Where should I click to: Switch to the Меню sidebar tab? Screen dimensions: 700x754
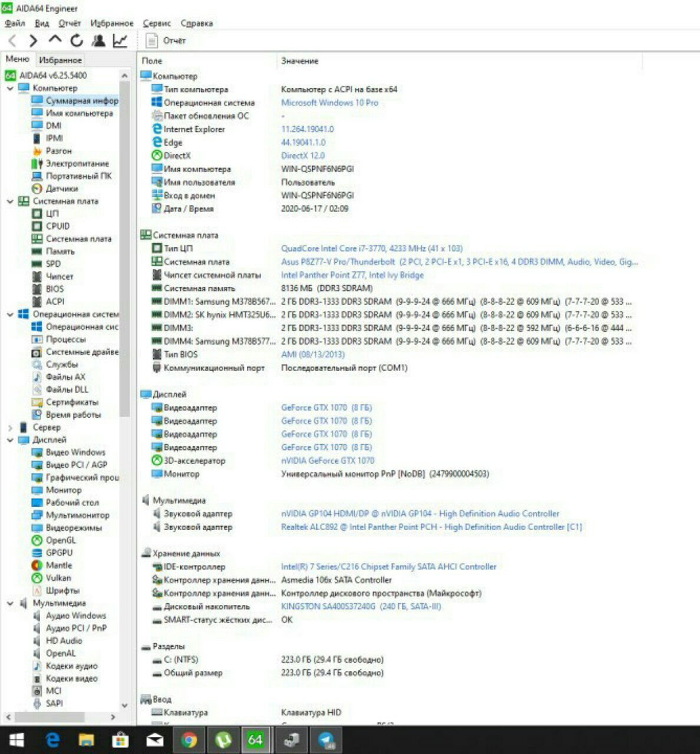click(18, 59)
